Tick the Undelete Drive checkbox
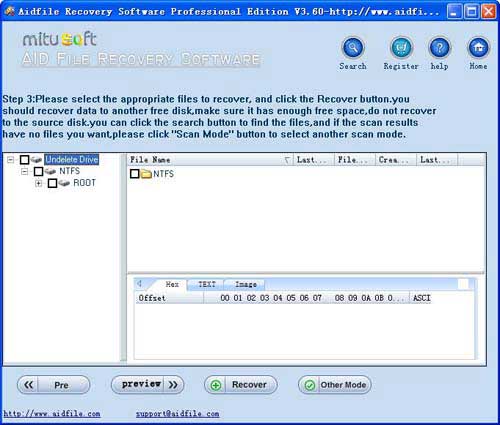The image size is (500, 425). coord(24,160)
